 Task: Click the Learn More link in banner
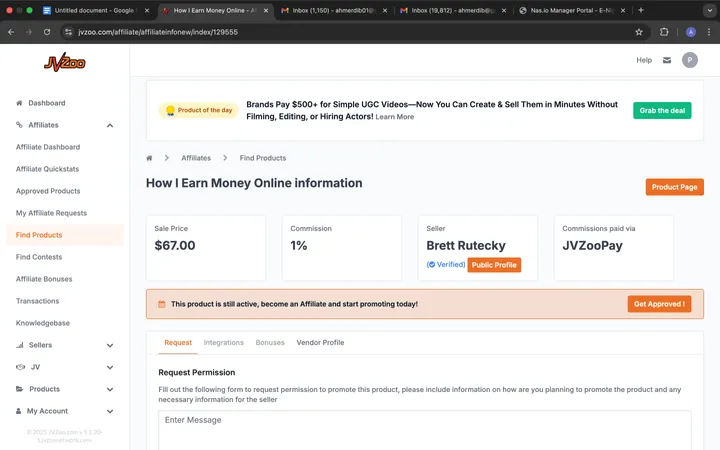coord(395,117)
